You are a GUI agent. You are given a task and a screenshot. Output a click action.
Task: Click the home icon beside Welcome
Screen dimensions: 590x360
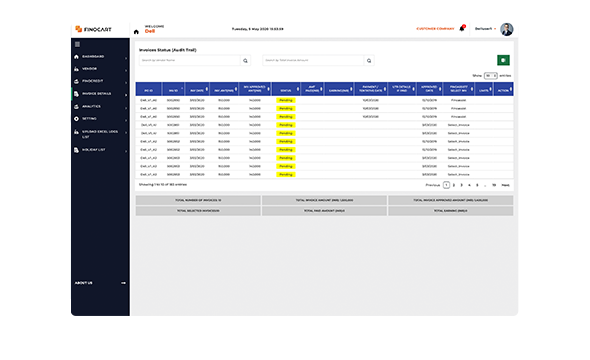(x=136, y=32)
